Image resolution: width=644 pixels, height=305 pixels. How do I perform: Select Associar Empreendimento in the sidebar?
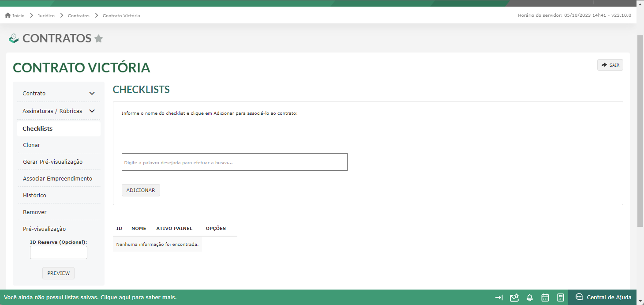pyautogui.click(x=59, y=179)
